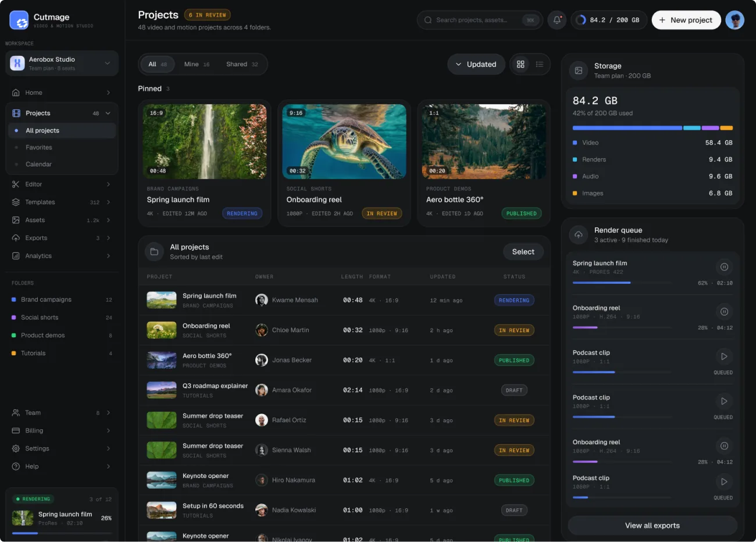Image resolution: width=756 pixels, height=542 pixels.
Task: Select the Mine filter tab
Action: 197,65
